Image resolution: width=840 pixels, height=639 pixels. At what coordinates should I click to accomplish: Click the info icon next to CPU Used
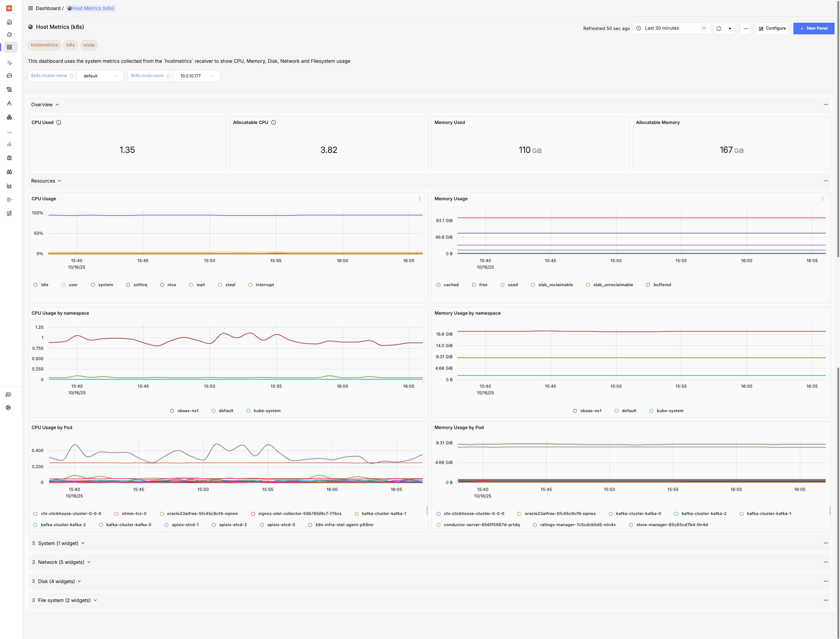(59, 122)
